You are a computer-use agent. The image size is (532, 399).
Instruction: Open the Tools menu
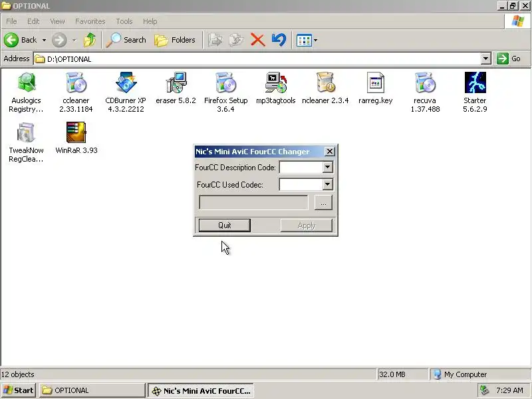[124, 21]
